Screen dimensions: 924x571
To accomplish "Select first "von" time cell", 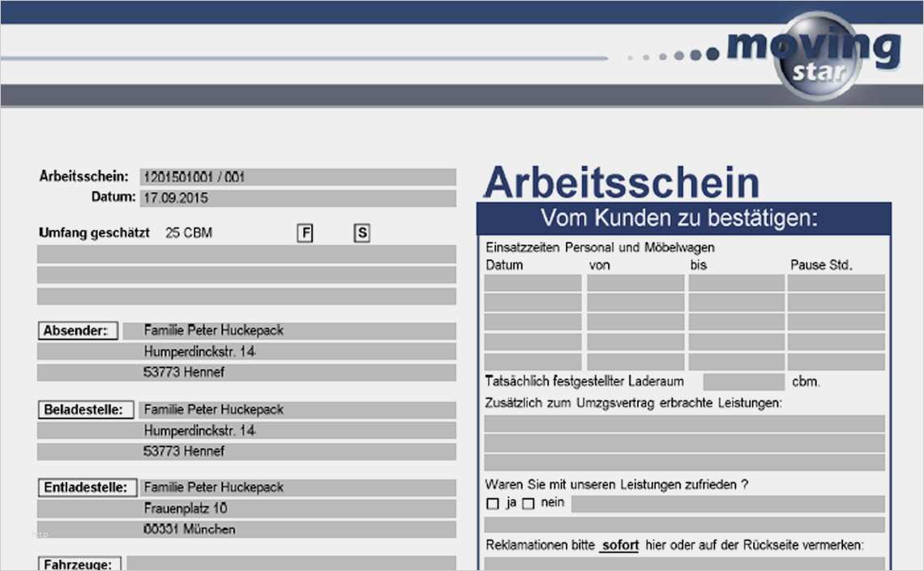I will click(x=635, y=283).
